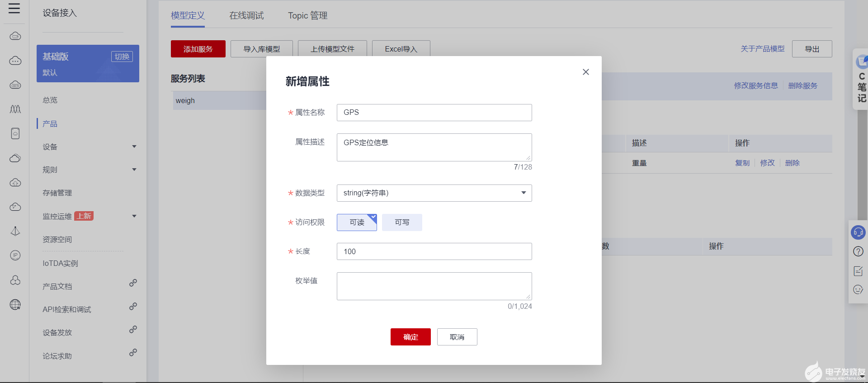Focus the empty 枚举值 text area
868x383 pixels.
[x=434, y=286]
